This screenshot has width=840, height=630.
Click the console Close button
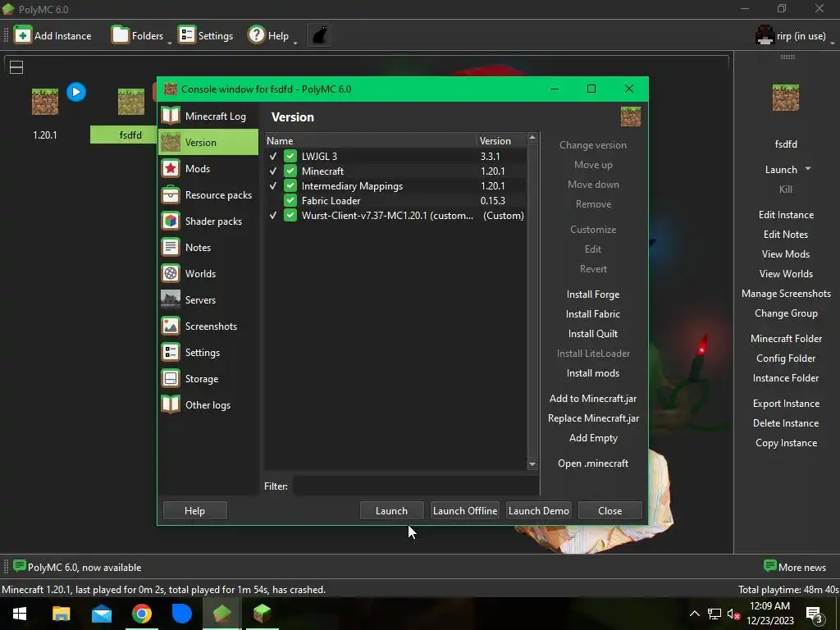pos(609,510)
